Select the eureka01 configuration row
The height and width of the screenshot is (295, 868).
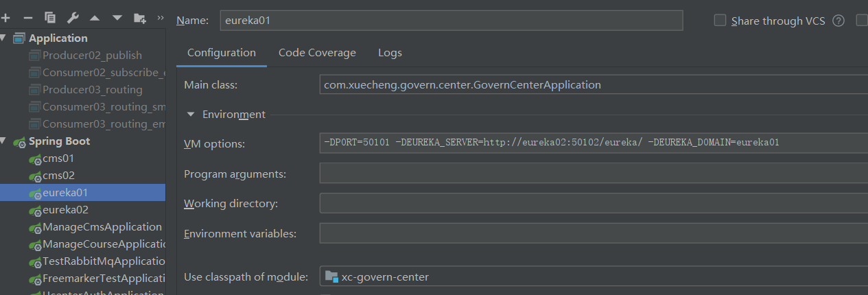[82, 193]
